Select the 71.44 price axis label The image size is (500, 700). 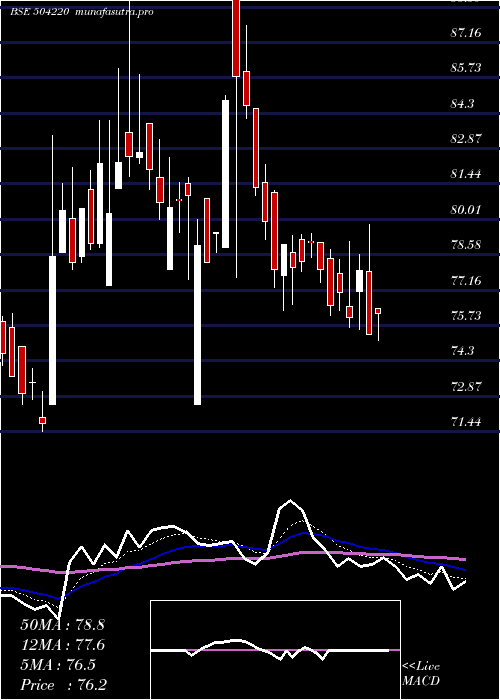[x=467, y=421]
